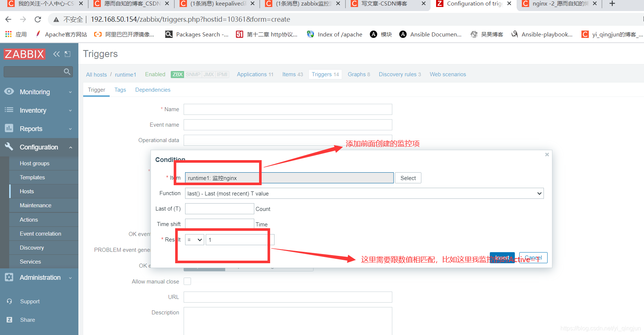Open Packages Search bookmark
The width and height of the screenshot is (644, 335).
pos(197,34)
